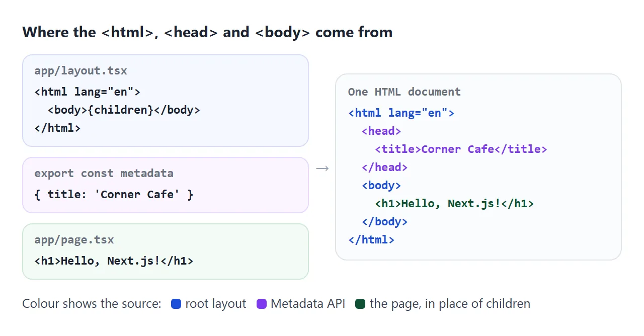This screenshot has height=336, width=644.
Task: Click the blue closing </body> tag in the output
Action: (x=384, y=222)
